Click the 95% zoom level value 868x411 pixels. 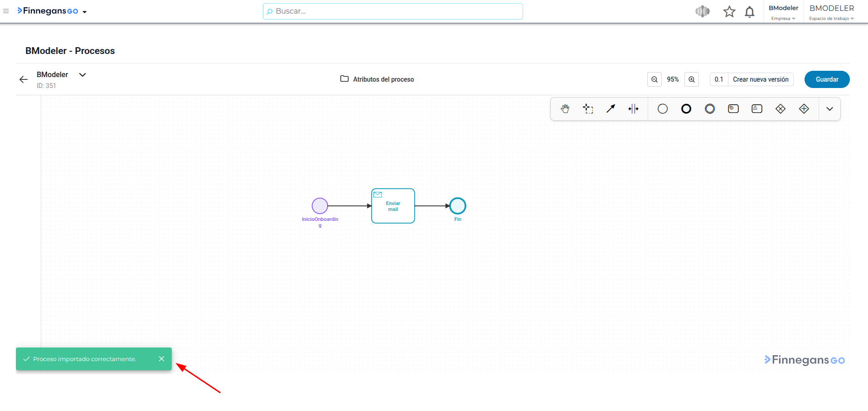tap(673, 79)
